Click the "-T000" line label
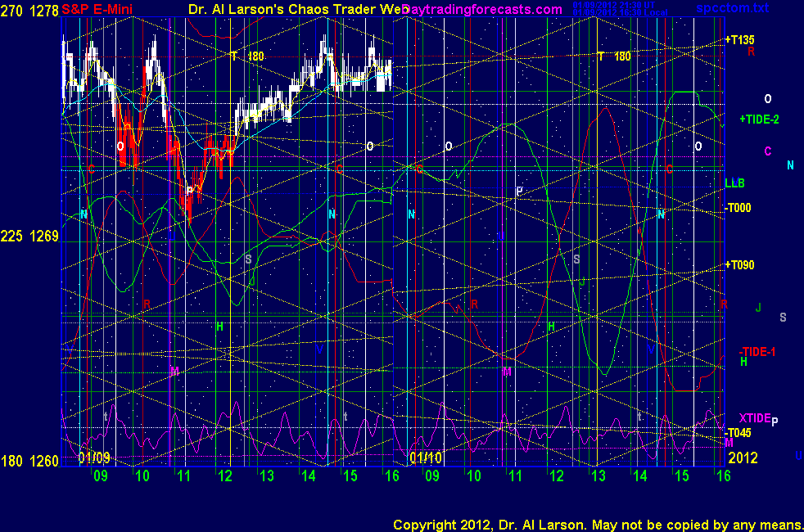The image size is (804, 532). click(x=738, y=208)
